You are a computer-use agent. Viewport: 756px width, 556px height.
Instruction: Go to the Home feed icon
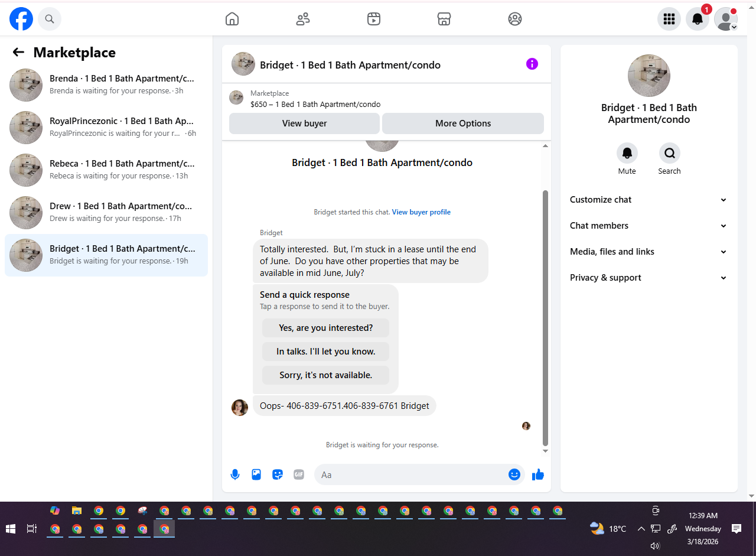pyautogui.click(x=232, y=19)
